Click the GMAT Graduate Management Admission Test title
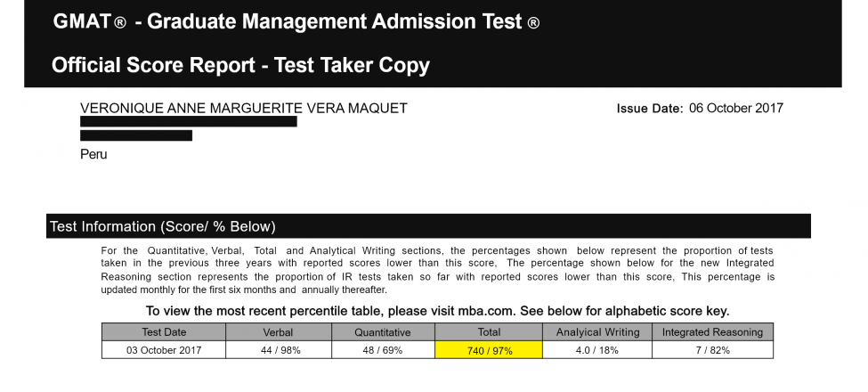The height and width of the screenshot is (392, 868). click(x=296, y=22)
